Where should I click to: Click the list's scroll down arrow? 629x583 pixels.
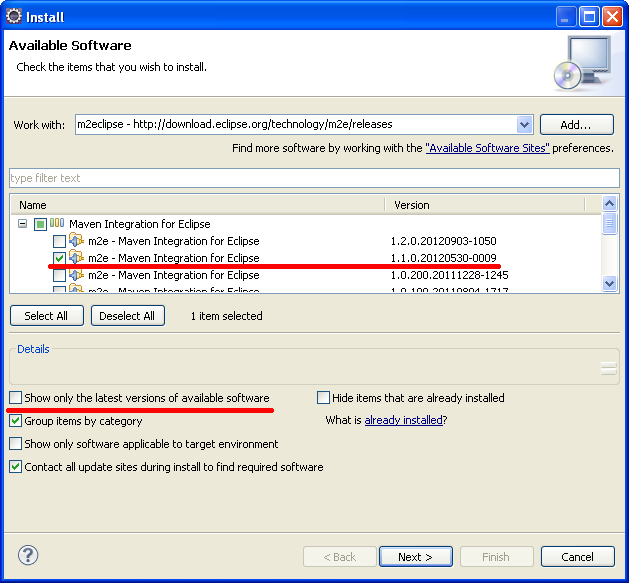point(610,284)
